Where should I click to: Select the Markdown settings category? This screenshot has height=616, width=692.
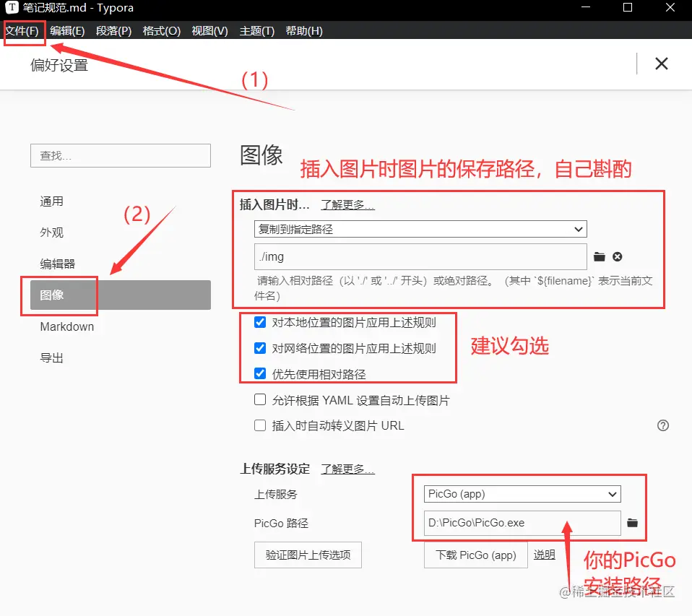pyautogui.click(x=67, y=326)
